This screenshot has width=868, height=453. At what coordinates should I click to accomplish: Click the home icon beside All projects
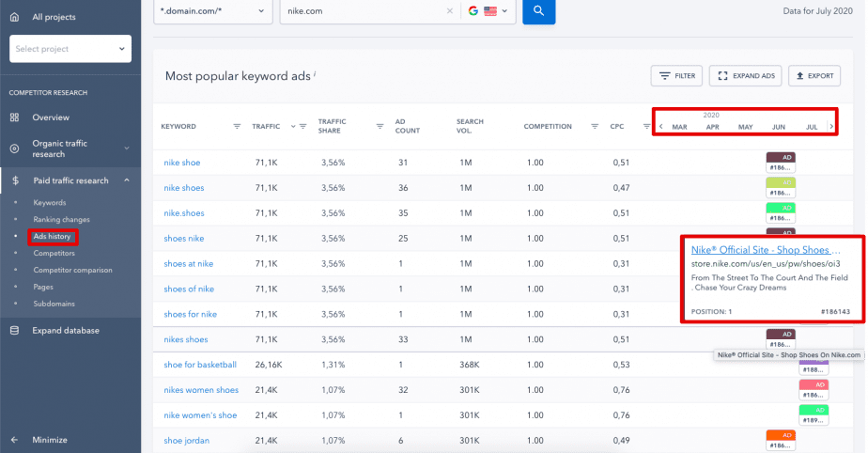(x=14, y=17)
